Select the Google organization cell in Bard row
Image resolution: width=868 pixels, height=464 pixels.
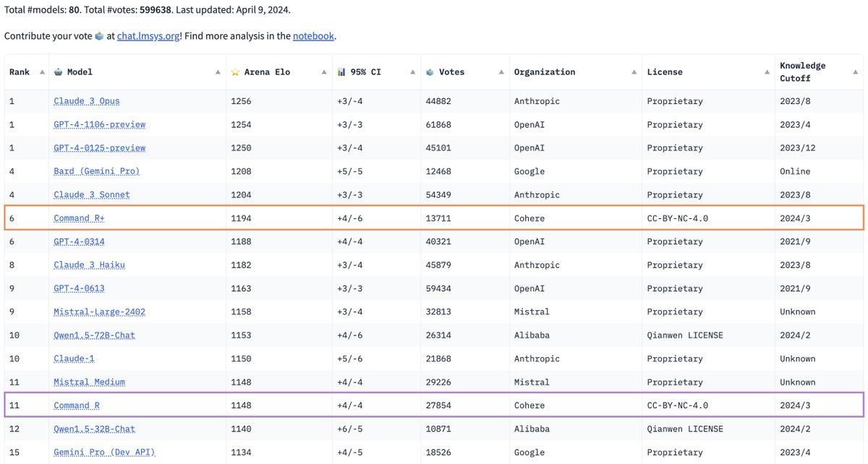point(529,171)
